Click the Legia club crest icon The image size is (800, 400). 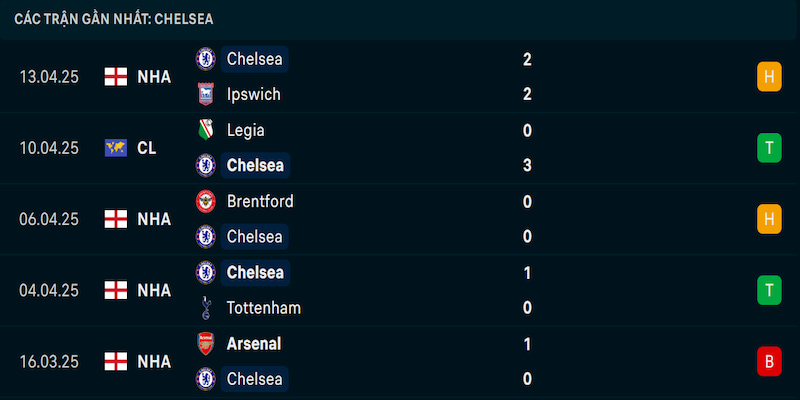point(206,130)
